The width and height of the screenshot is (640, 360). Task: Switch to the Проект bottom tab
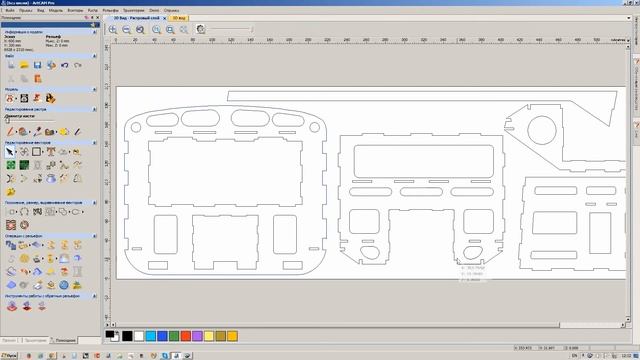pos(9,340)
